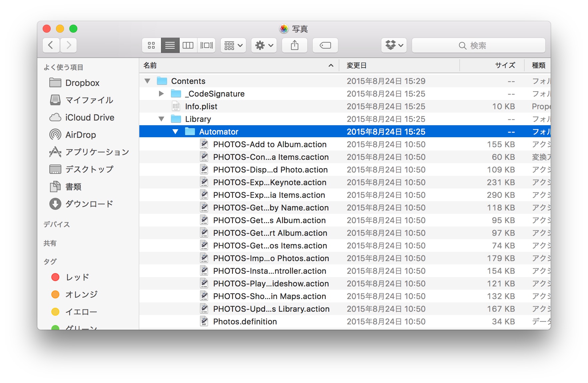The width and height of the screenshot is (588, 383).
Task: Click the Contents date 2015年8月24日 15:29
Action: [386, 81]
